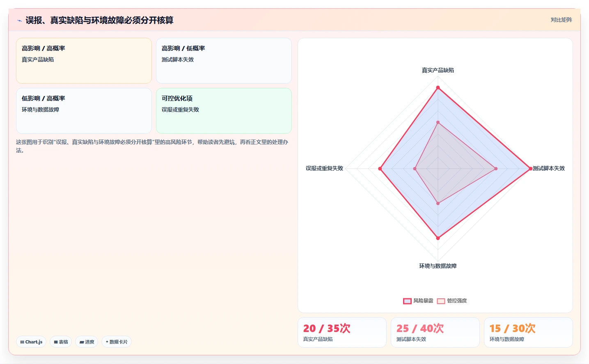589x364 pixels.
Task: Click outer data point near 误报或重复失败
Action: tap(380, 169)
